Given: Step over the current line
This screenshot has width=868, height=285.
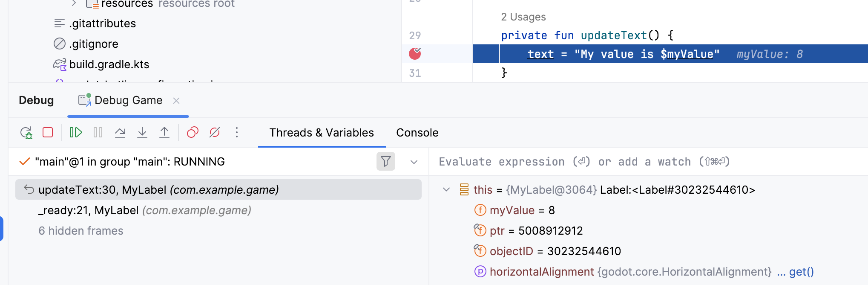Looking at the screenshot, I should pyautogui.click(x=120, y=133).
